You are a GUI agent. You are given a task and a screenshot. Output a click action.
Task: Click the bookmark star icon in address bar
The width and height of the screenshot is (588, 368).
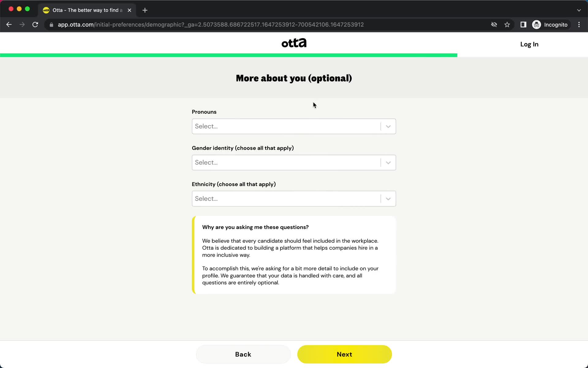pos(507,25)
